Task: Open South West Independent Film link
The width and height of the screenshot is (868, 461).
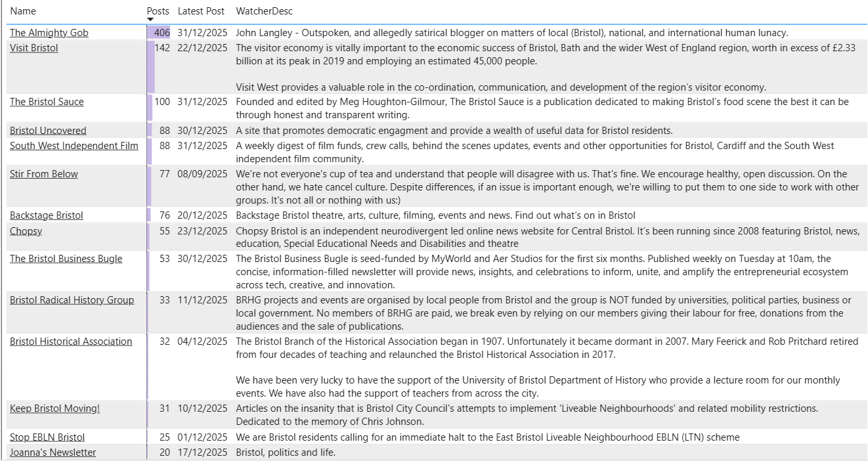Action: (x=74, y=146)
